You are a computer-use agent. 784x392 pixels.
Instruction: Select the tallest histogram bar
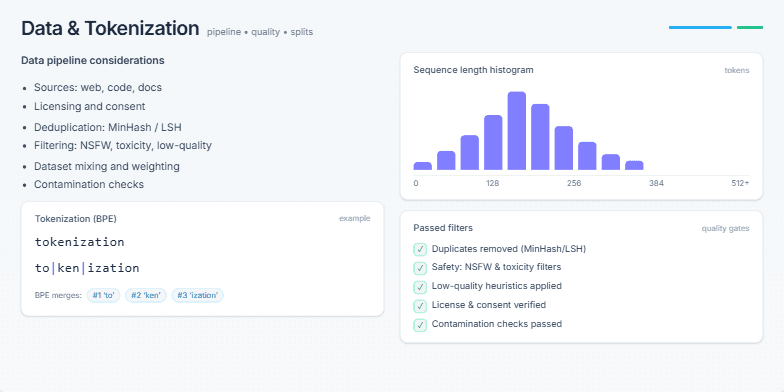click(x=516, y=131)
